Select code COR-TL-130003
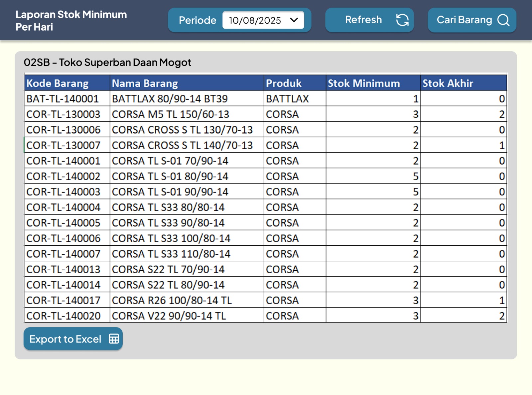 67,114
